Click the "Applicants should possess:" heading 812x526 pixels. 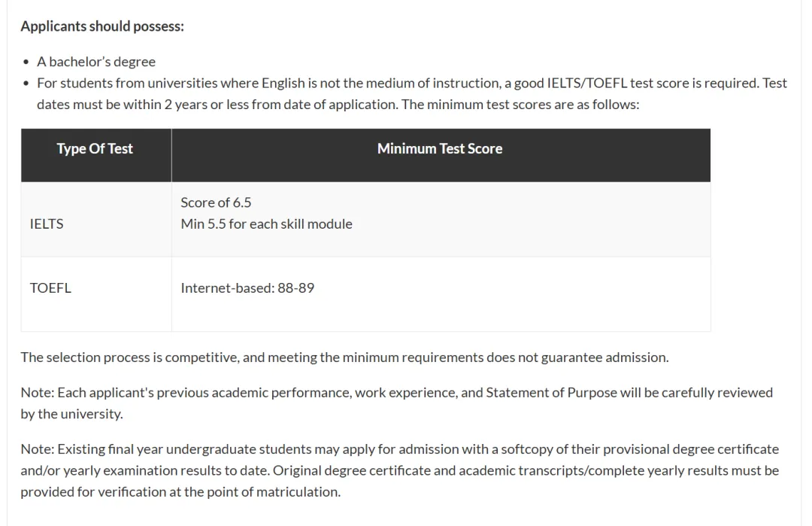click(x=102, y=26)
